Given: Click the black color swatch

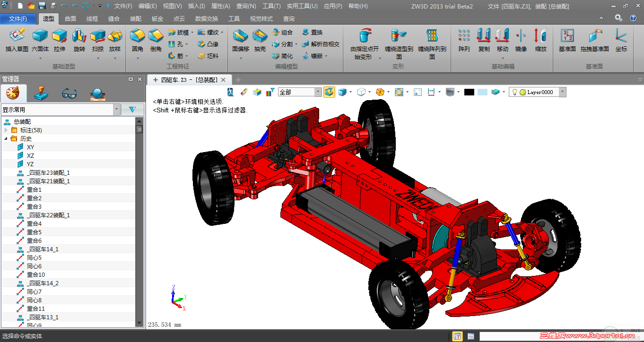Looking at the screenshot, I should pos(469,92).
